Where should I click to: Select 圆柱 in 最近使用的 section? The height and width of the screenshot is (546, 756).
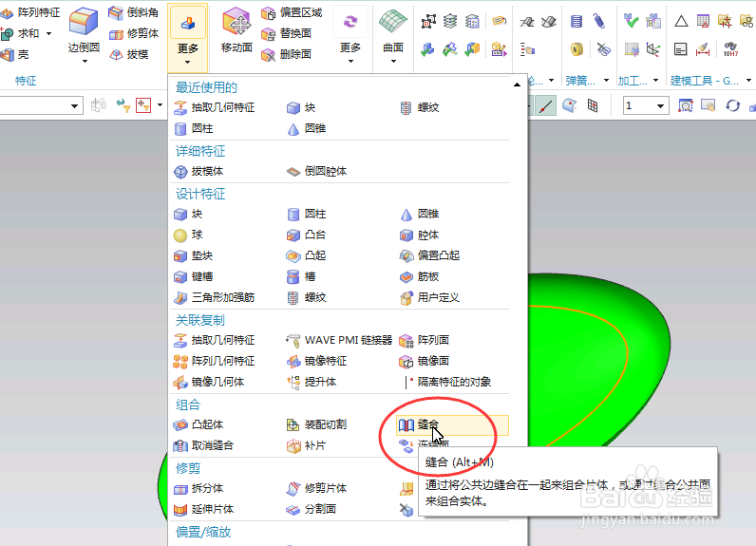click(x=193, y=129)
